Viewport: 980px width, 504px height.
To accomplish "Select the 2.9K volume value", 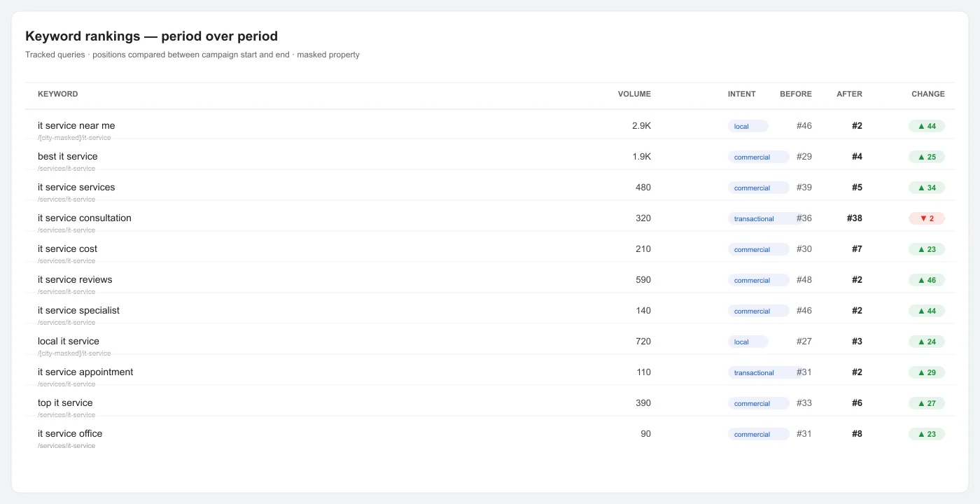I will (641, 125).
